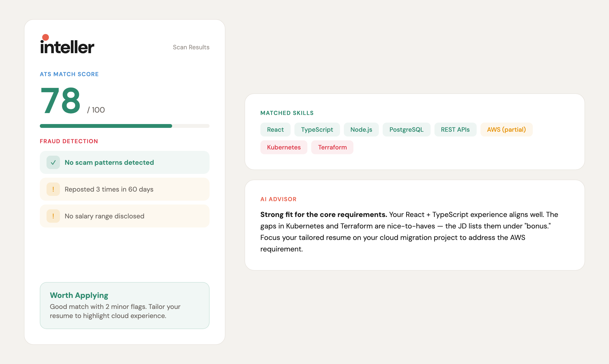Image resolution: width=609 pixels, height=364 pixels.
Task: Open the Scan Results label
Action: [x=191, y=47]
